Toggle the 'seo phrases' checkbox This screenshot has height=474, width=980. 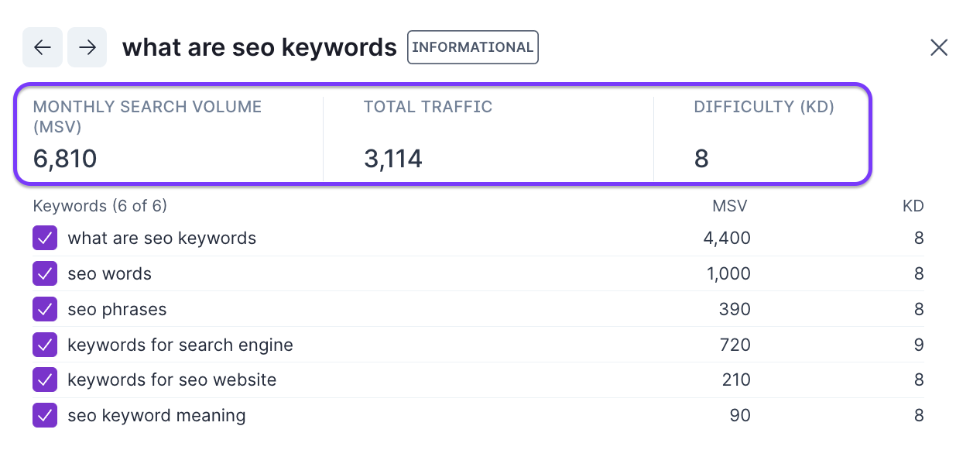click(x=45, y=309)
